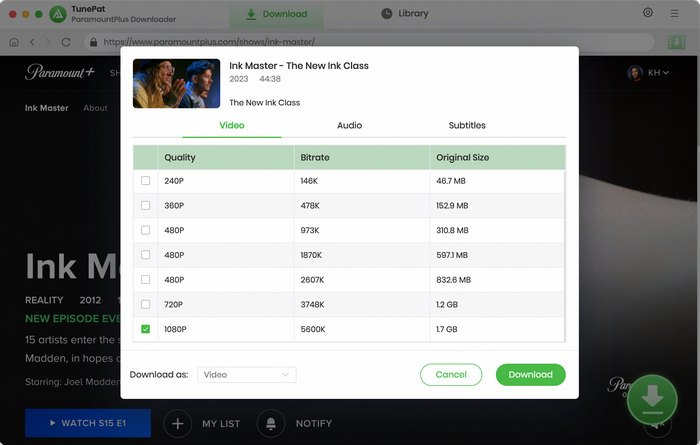Screen dimensions: 700x445
Task: Click the NOTIFY label
Action: [x=314, y=424]
